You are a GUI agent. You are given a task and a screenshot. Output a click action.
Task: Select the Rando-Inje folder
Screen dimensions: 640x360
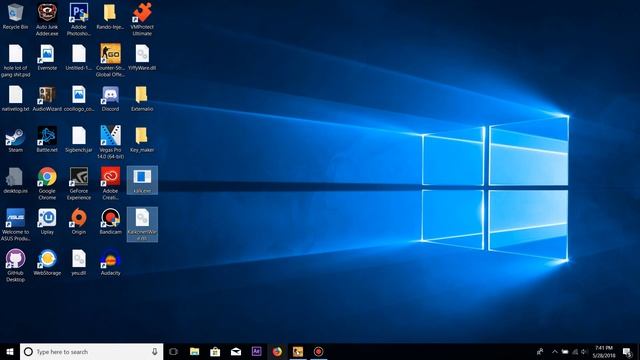110,16
